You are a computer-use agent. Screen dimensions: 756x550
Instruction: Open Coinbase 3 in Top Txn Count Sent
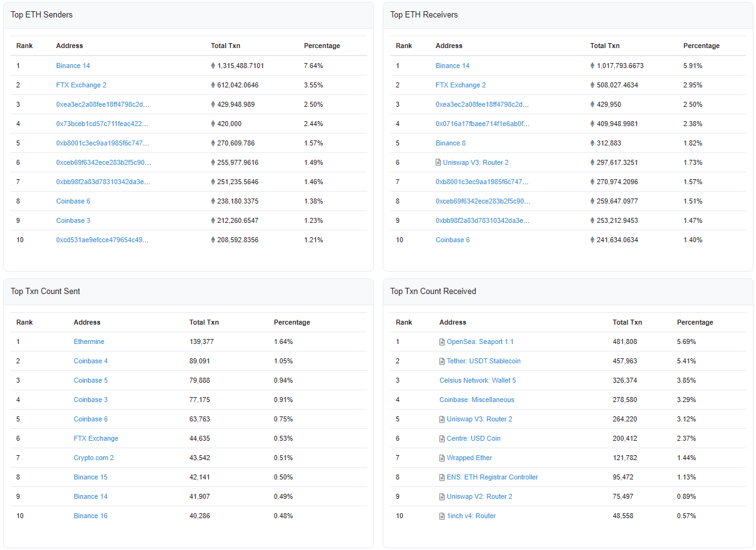(x=91, y=400)
